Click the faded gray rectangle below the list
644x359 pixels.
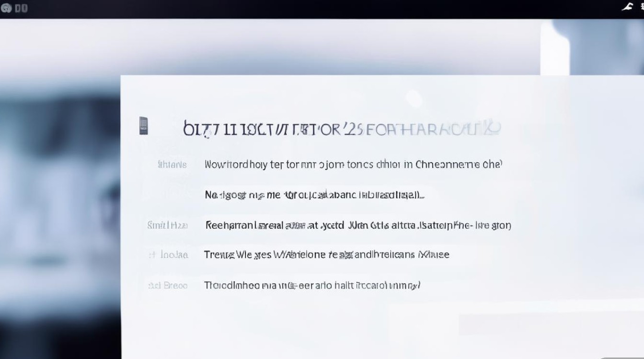[498, 324]
